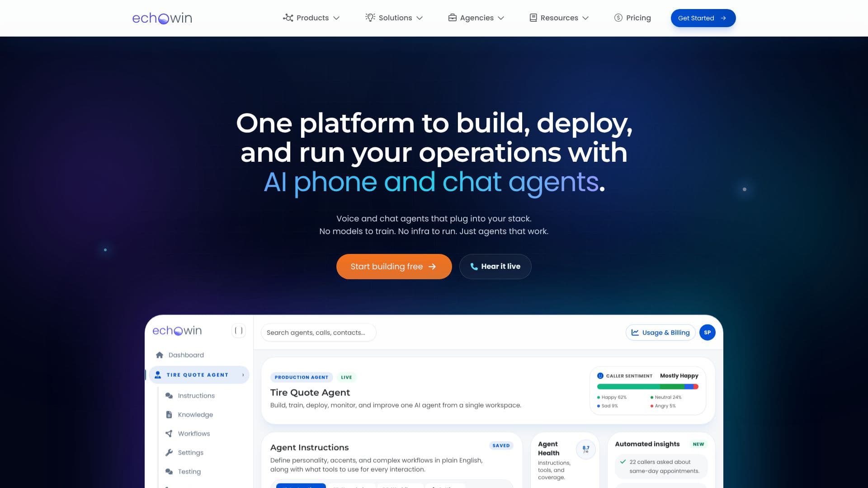Expand the Solutions dropdown chevron
868x488 pixels.
pos(420,18)
